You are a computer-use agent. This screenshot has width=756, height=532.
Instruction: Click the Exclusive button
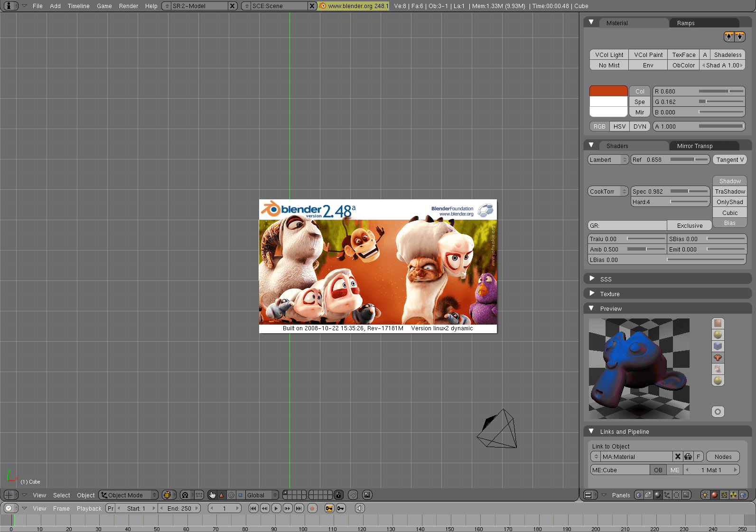[690, 225]
